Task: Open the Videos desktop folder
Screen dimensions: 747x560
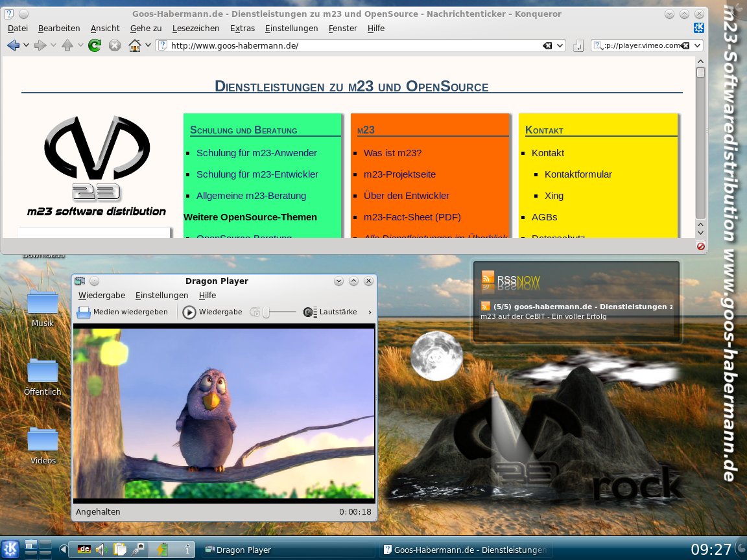Action: pos(43,446)
